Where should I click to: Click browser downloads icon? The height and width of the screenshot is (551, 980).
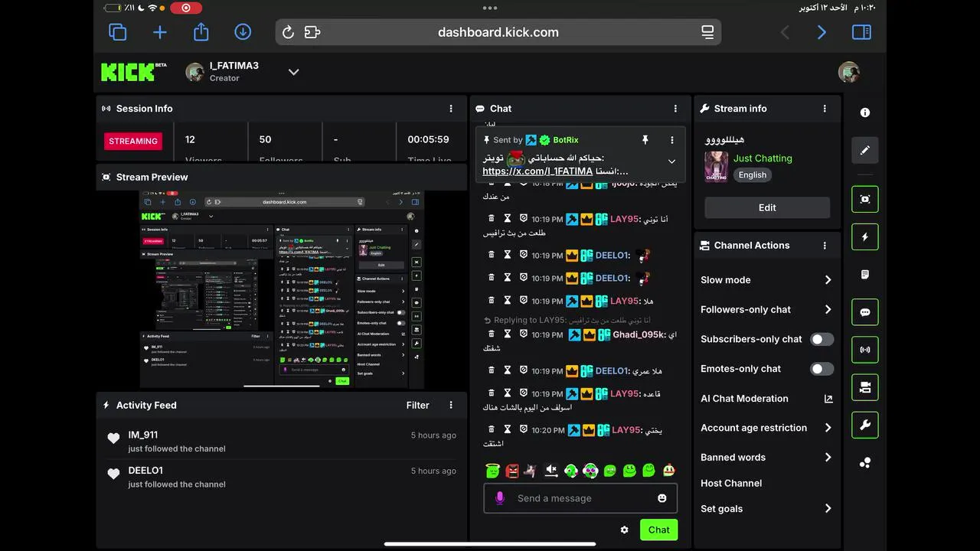243,32
